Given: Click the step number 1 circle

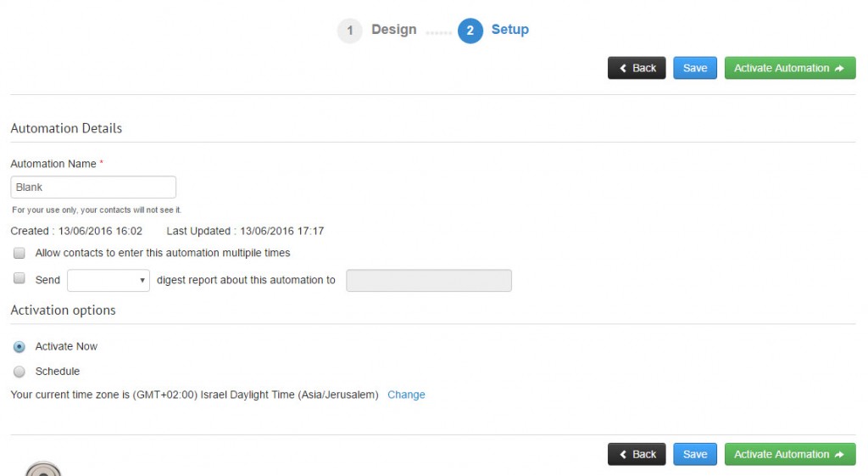Looking at the screenshot, I should [350, 31].
